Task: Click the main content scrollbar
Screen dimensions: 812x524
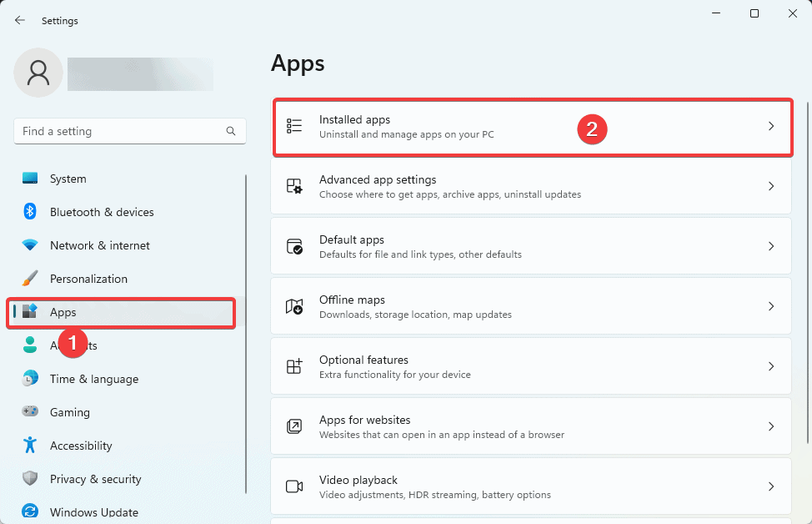Action: 808,274
